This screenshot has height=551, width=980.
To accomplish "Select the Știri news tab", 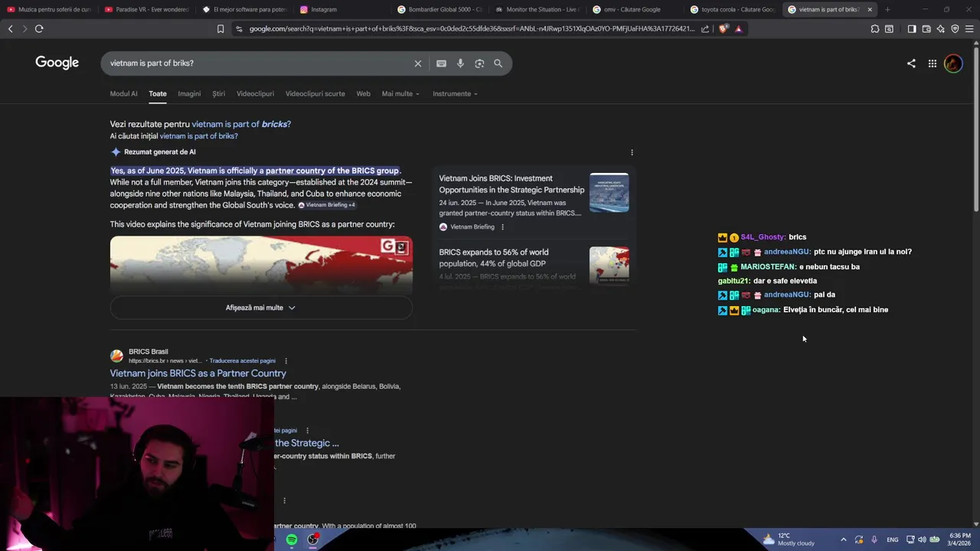I will coord(219,94).
